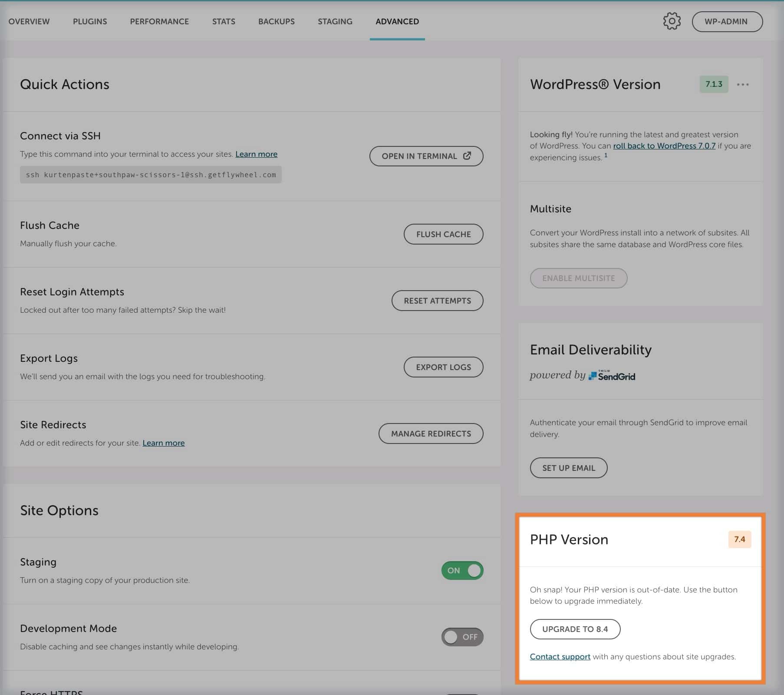Image resolution: width=784 pixels, height=695 pixels.
Task: Click Open in Terminal button
Action: [426, 156]
